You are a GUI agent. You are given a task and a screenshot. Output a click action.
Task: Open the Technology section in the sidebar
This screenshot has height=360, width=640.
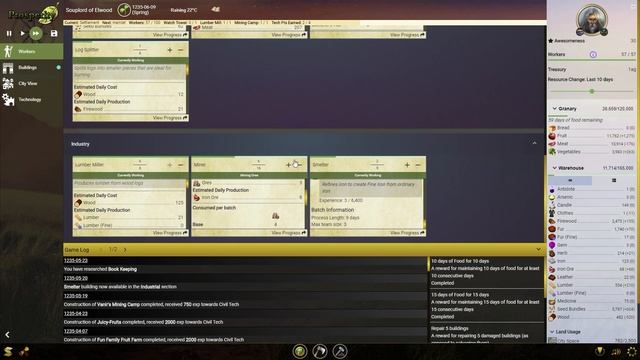coord(31,100)
